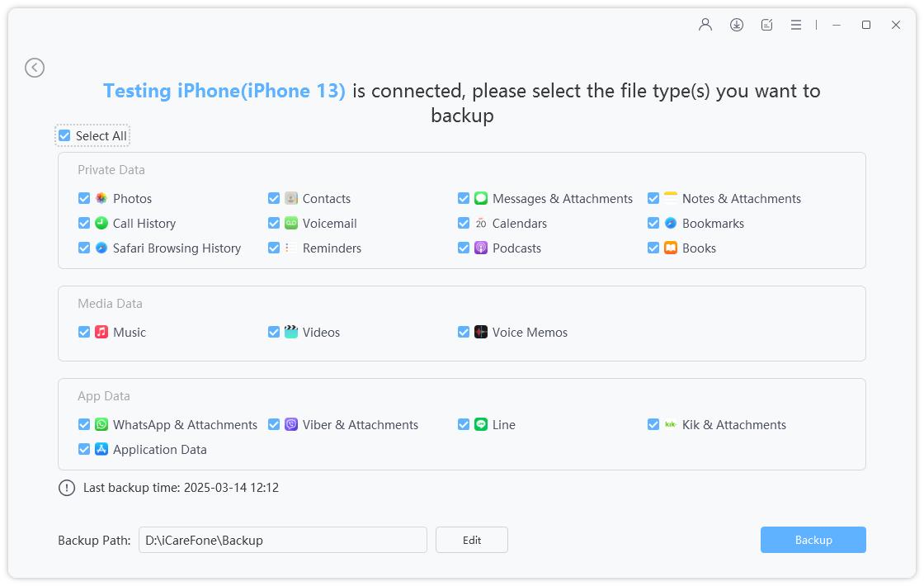Click Edit to change backup path
The height and width of the screenshot is (586, 924).
pos(471,540)
